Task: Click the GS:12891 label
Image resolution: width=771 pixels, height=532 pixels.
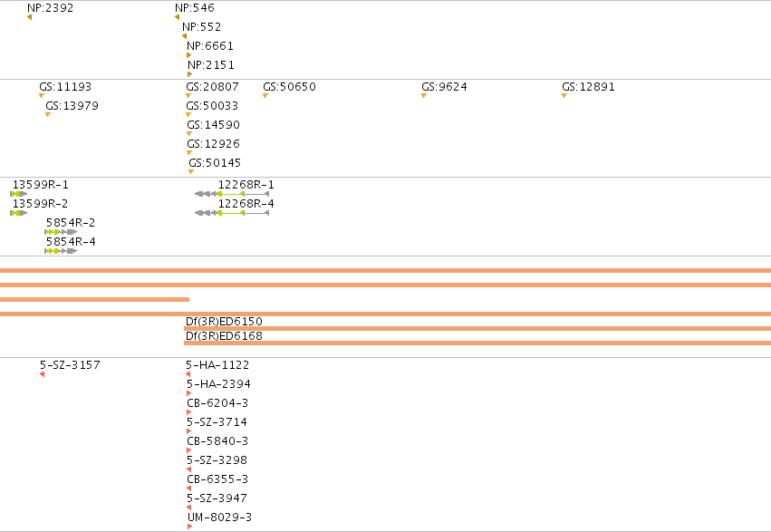Action: point(588,87)
